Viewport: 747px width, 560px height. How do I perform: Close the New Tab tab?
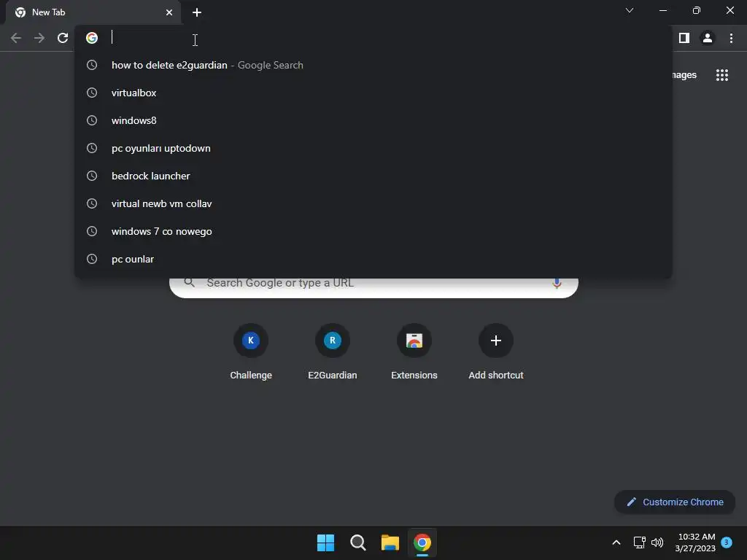[x=169, y=12]
